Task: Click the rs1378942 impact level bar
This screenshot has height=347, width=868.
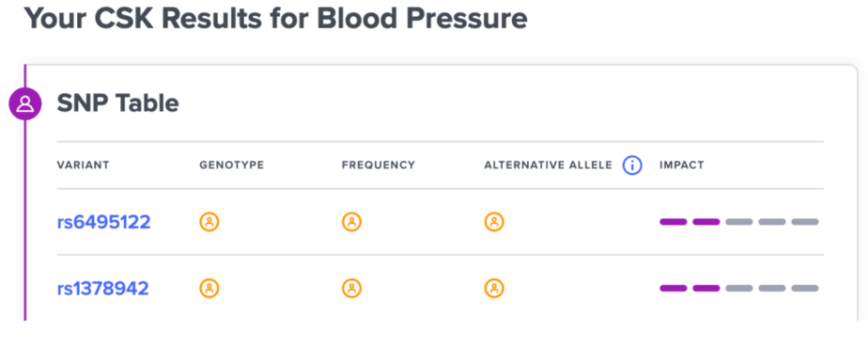Action: pos(739,289)
